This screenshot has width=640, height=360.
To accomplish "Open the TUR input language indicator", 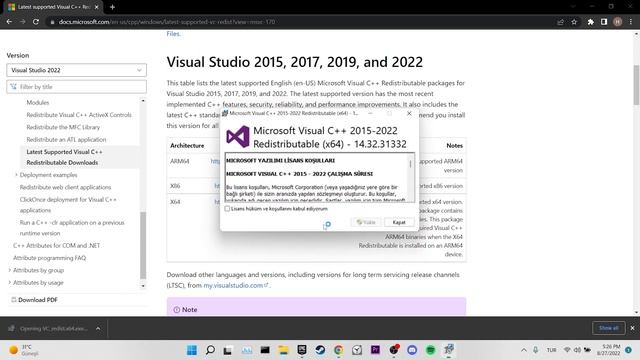I will pos(551,350).
